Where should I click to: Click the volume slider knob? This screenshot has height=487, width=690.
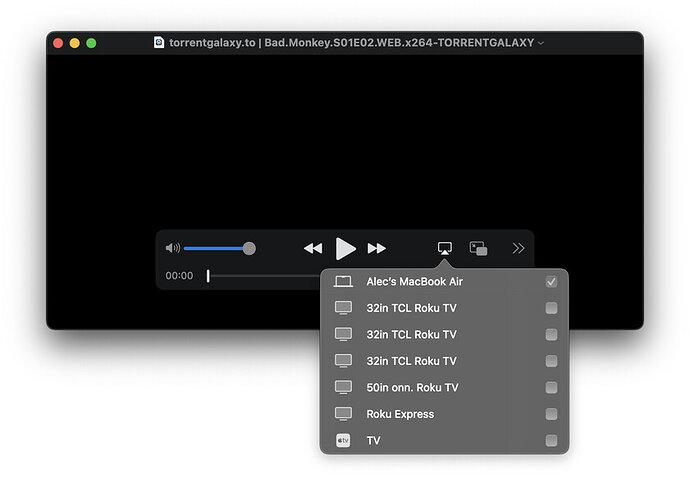point(249,249)
